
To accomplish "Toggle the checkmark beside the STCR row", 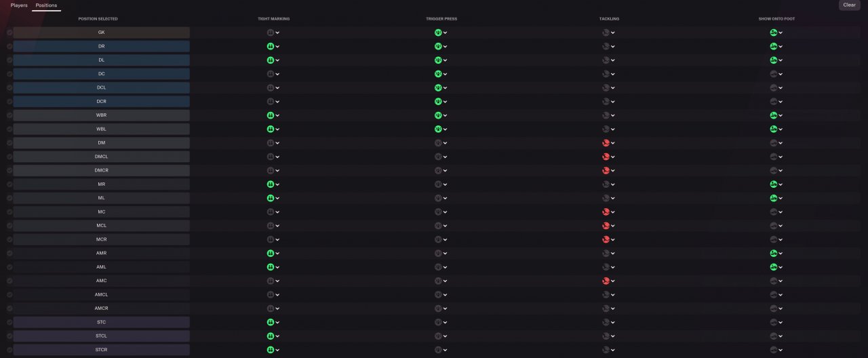I will (9, 350).
